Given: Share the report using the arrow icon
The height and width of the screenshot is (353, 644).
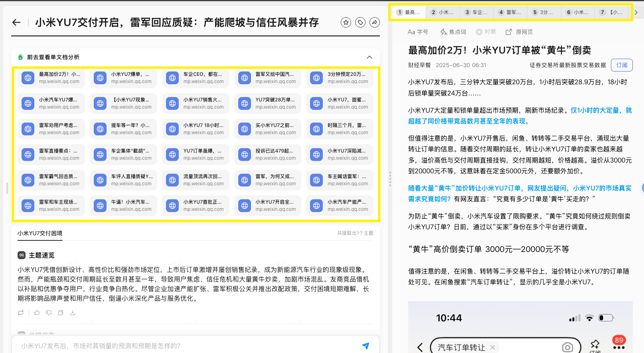Looking at the screenshot, I should tap(375, 22).
